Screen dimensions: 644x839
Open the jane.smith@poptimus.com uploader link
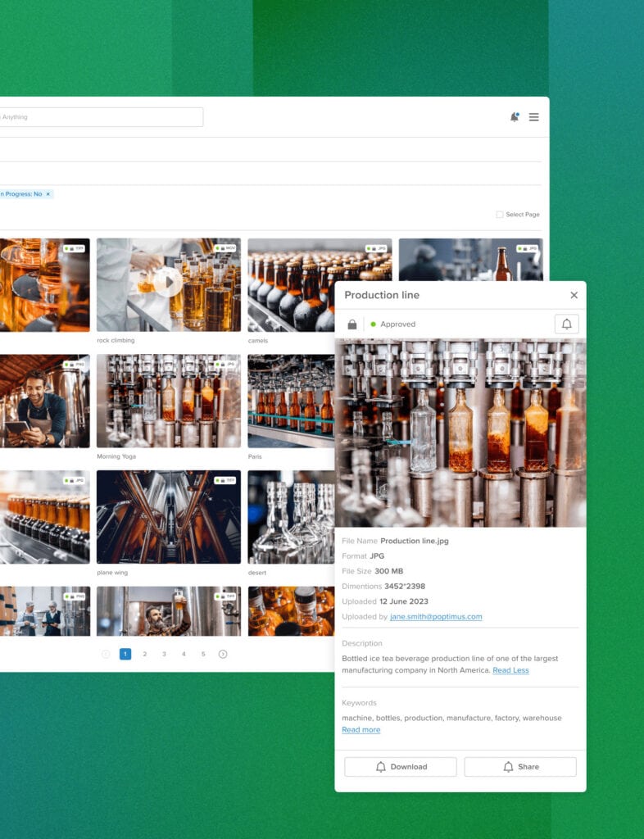pyautogui.click(x=436, y=617)
